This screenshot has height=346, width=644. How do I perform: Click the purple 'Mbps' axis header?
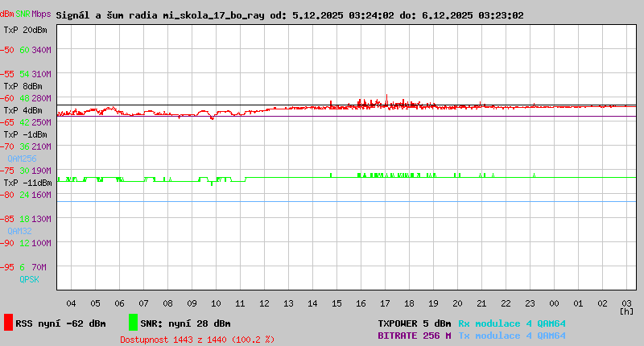pos(41,14)
